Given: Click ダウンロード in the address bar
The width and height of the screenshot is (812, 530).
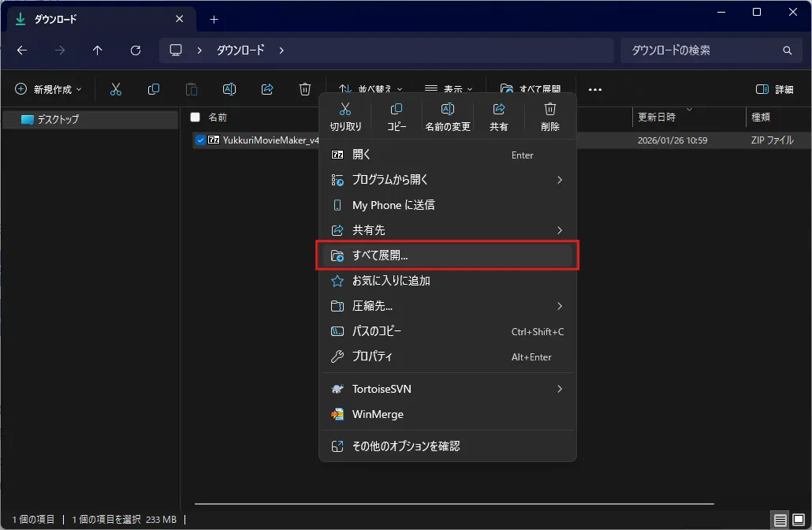Looking at the screenshot, I should click(x=240, y=50).
